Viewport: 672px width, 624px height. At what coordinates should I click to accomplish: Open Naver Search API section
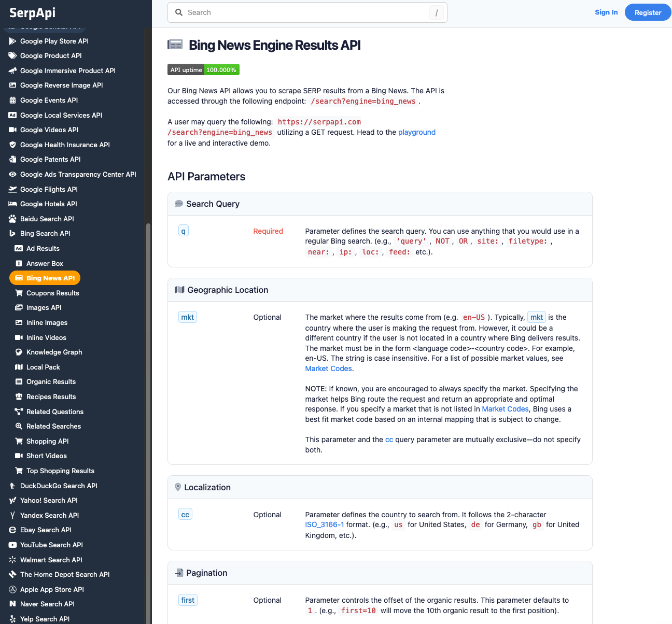pos(47,604)
